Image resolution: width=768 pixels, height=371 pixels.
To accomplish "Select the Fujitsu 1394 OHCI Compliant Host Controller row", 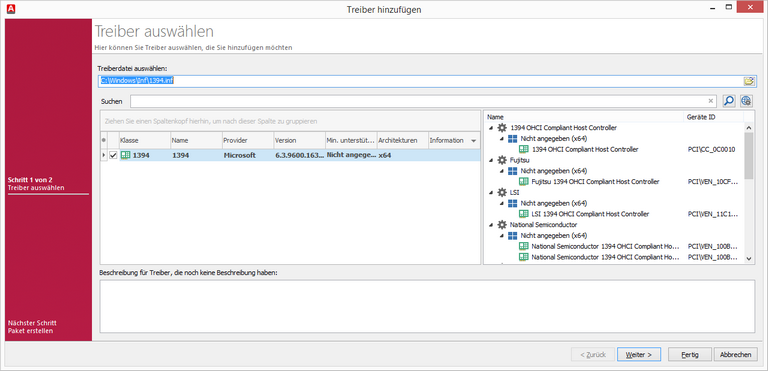I will coord(595,182).
